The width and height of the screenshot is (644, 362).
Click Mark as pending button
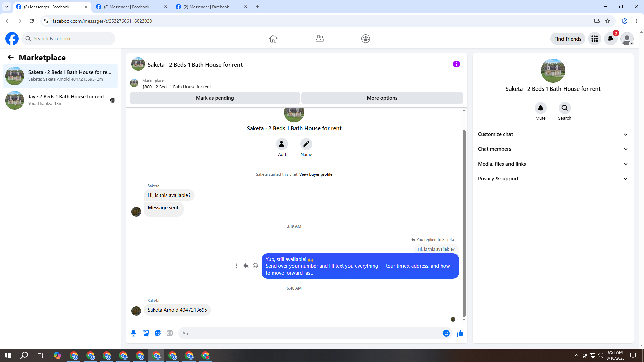215,98
